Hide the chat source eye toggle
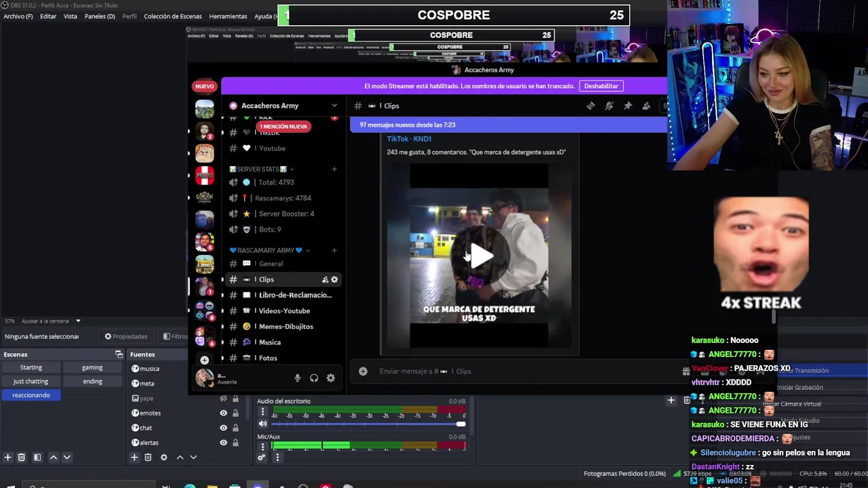 pos(223,428)
